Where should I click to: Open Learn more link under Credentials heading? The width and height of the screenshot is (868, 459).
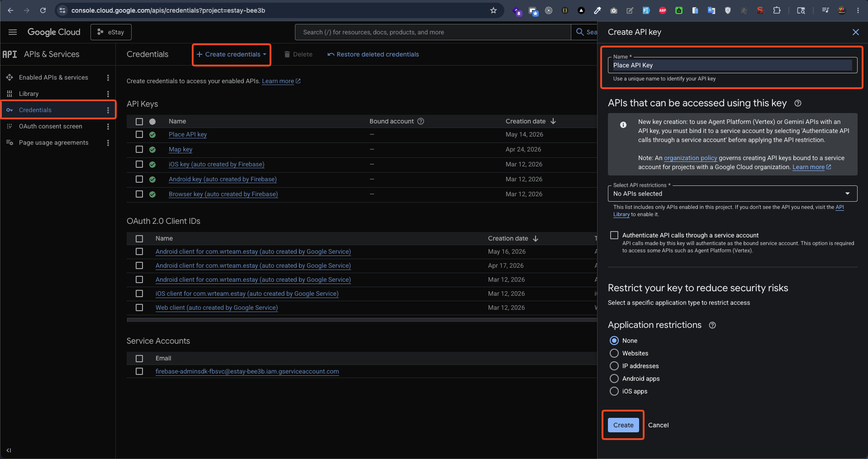281,81
